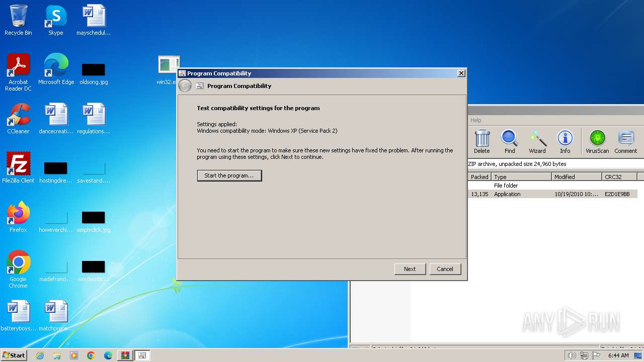This screenshot has height=362, width=644.
Task: Click the Comment icon in WinRAR toolbar
Action: click(626, 142)
